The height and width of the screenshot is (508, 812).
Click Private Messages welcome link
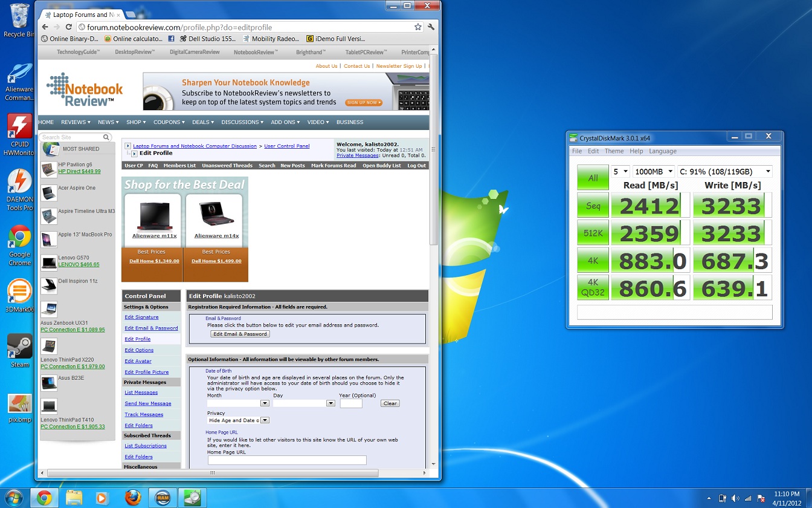[x=358, y=155]
